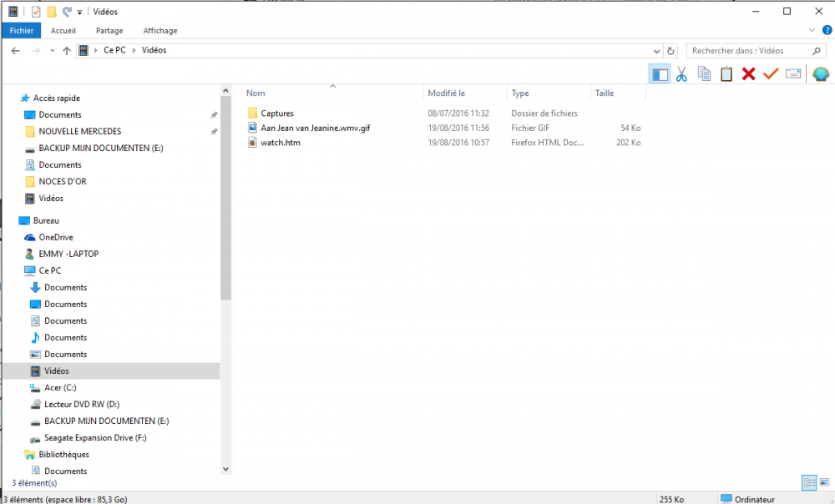The width and height of the screenshot is (835, 504).
Task: Open Documents item with blue download arrow
Action: pyautogui.click(x=65, y=287)
